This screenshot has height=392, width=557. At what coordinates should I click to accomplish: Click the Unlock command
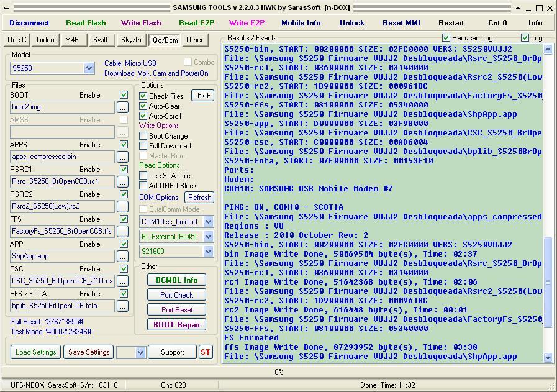pyautogui.click(x=352, y=23)
